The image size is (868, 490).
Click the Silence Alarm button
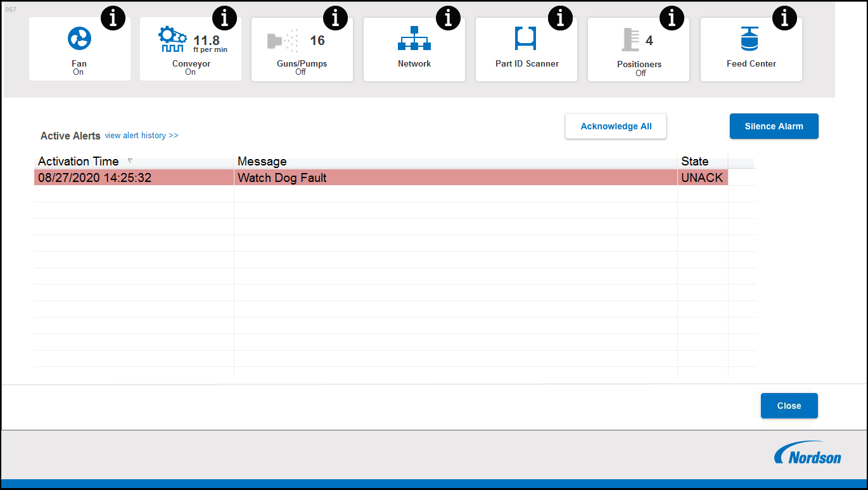(774, 126)
